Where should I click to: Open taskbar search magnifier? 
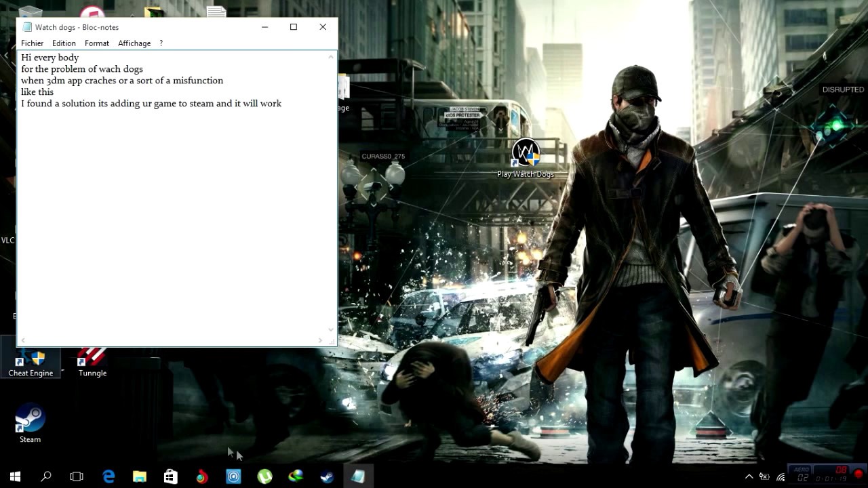[46, 476]
